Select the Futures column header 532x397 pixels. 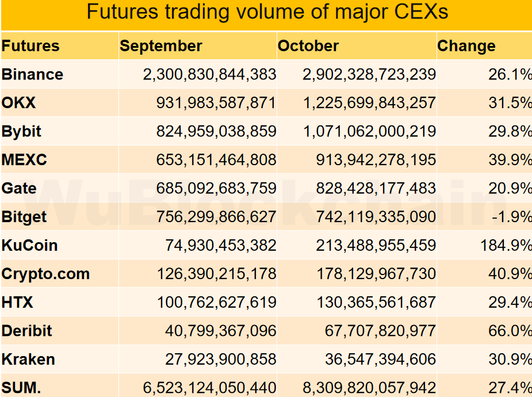tap(30, 46)
